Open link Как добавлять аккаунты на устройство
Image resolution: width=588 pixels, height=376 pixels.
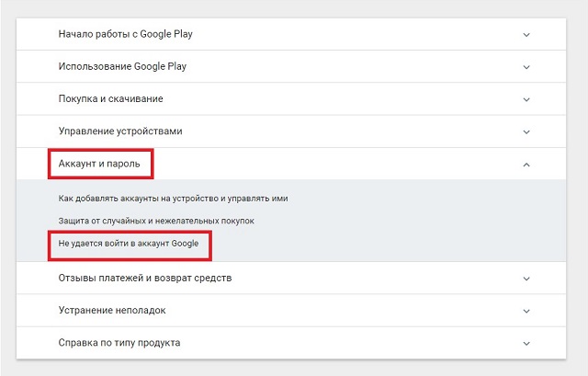pos(173,199)
